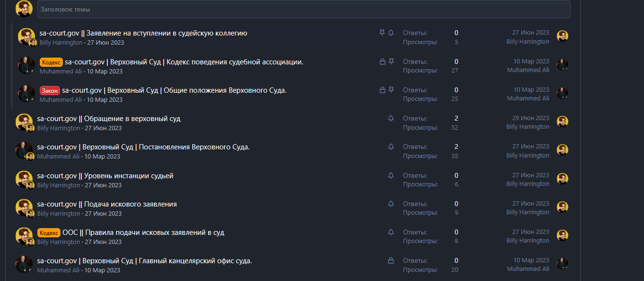
Task: Click bell icon on 'Уровень инстанции судьей' thread
Action: [391, 175]
